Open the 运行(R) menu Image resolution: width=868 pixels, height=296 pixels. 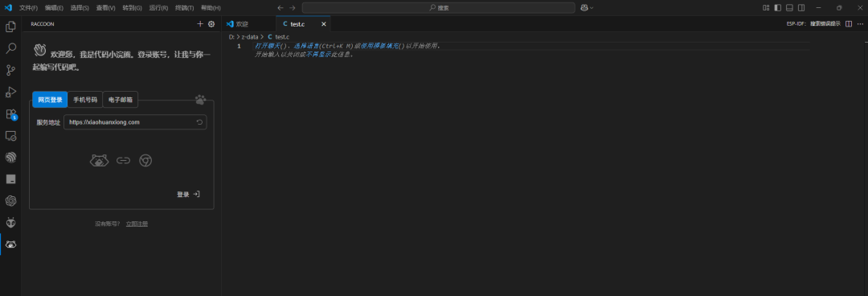click(158, 8)
